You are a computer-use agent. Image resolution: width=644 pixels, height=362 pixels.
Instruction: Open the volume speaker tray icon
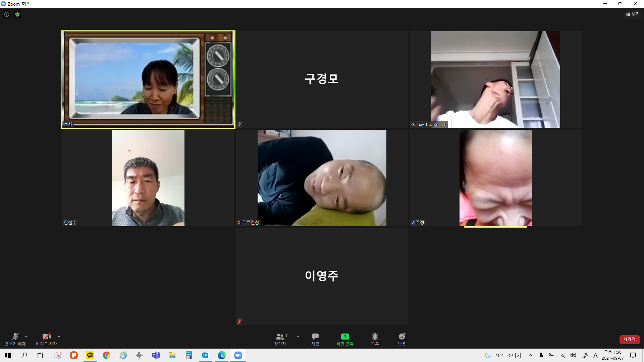point(574,355)
